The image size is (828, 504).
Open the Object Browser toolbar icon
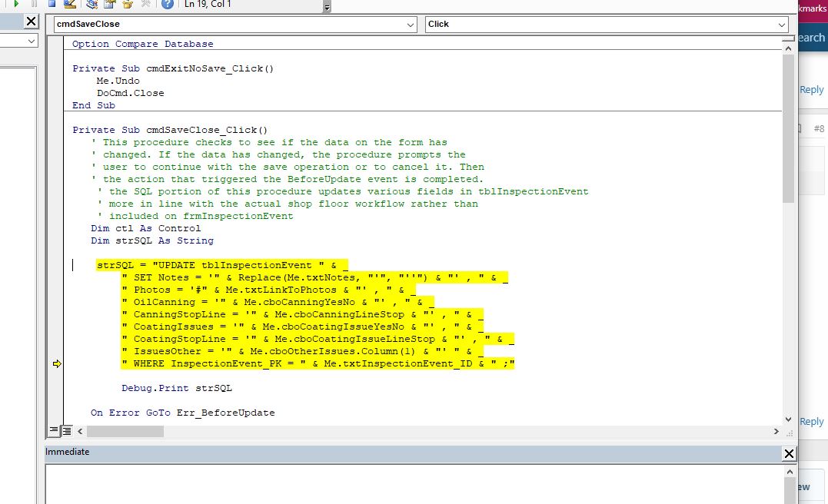pyautogui.click(x=128, y=4)
